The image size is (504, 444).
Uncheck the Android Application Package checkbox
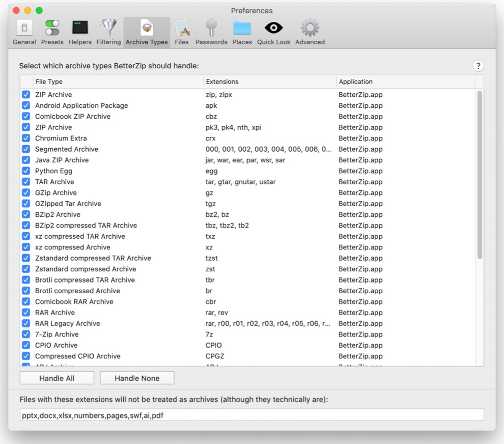26,105
